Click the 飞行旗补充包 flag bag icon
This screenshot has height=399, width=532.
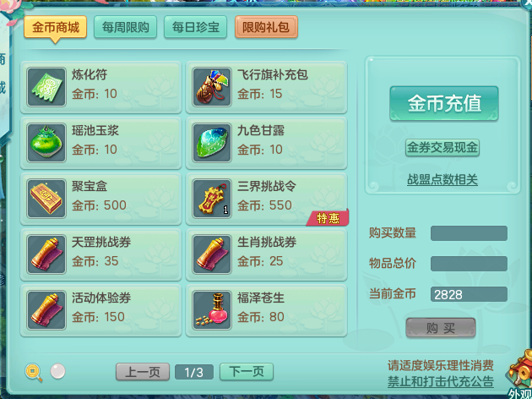click(x=212, y=87)
